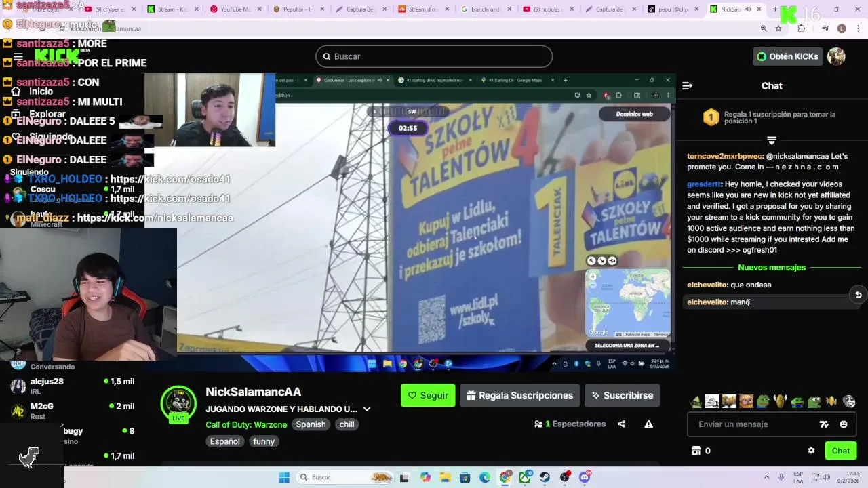
Task: Open the Kick sidebar hamburger menu
Action: [x=18, y=57]
